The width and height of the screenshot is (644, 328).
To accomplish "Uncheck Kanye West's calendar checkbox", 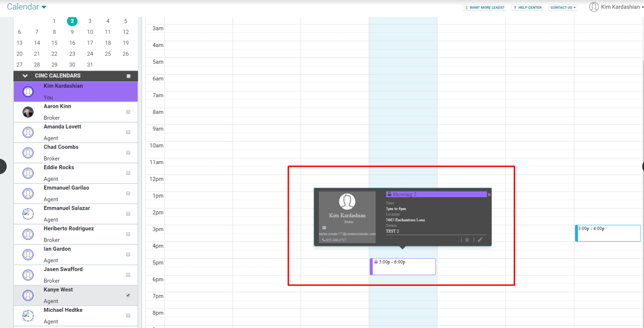I will tap(128, 295).
